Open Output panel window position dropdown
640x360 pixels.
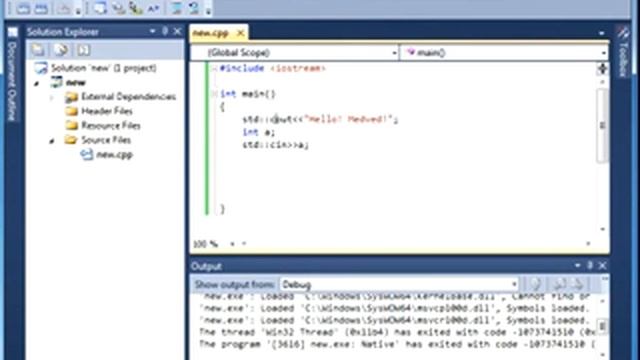coord(577,266)
